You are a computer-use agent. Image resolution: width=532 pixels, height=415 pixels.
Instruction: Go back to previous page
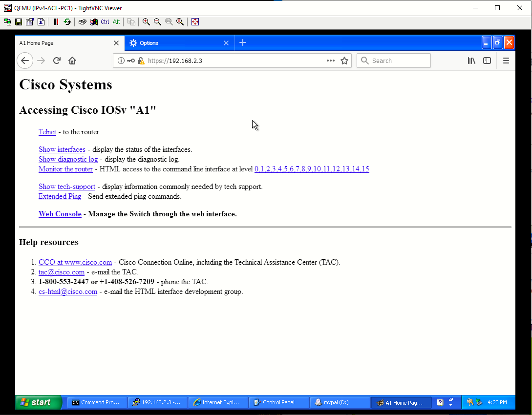pyautogui.click(x=25, y=61)
